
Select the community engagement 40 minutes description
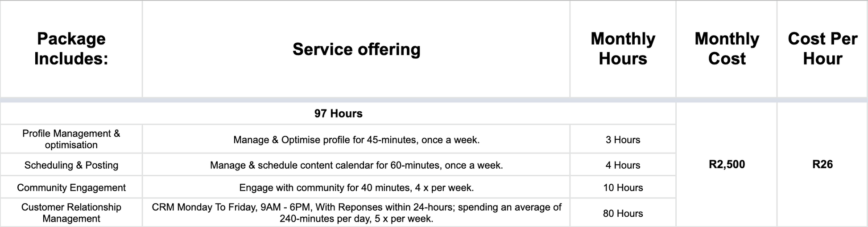coord(356,187)
